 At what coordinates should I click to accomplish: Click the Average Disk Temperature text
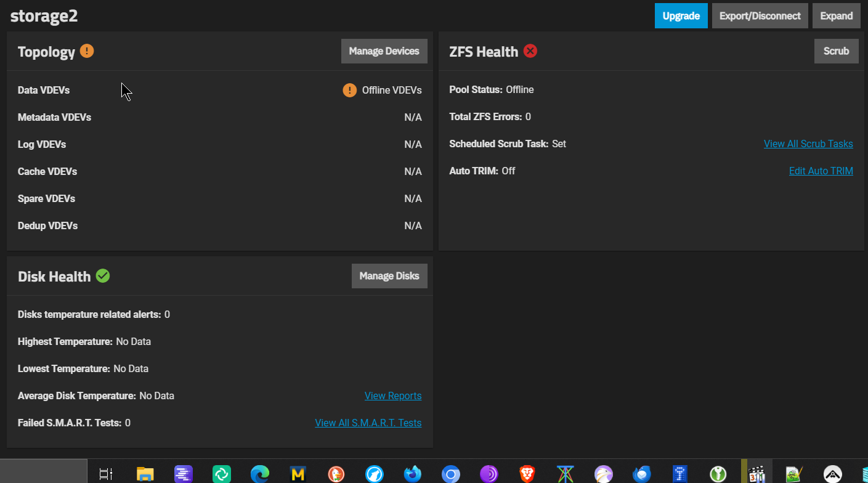click(x=96, y=396)
